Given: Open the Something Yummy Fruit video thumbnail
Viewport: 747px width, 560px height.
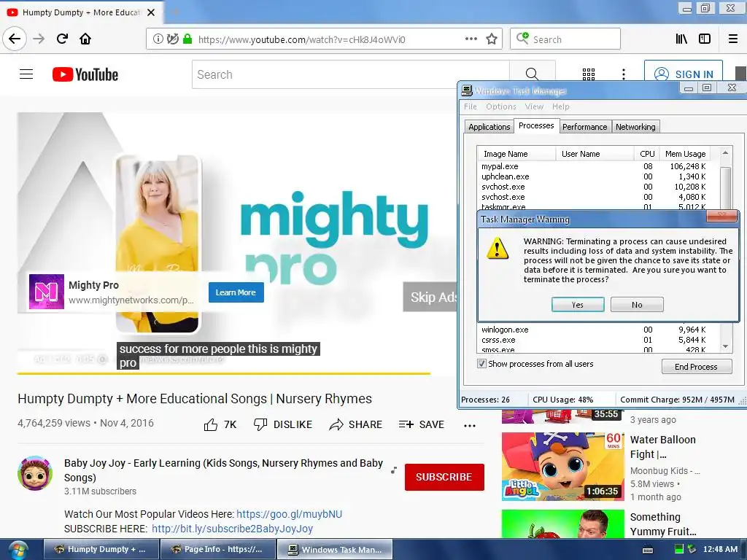Looking at the screenshot, I should tap(562, 524).
